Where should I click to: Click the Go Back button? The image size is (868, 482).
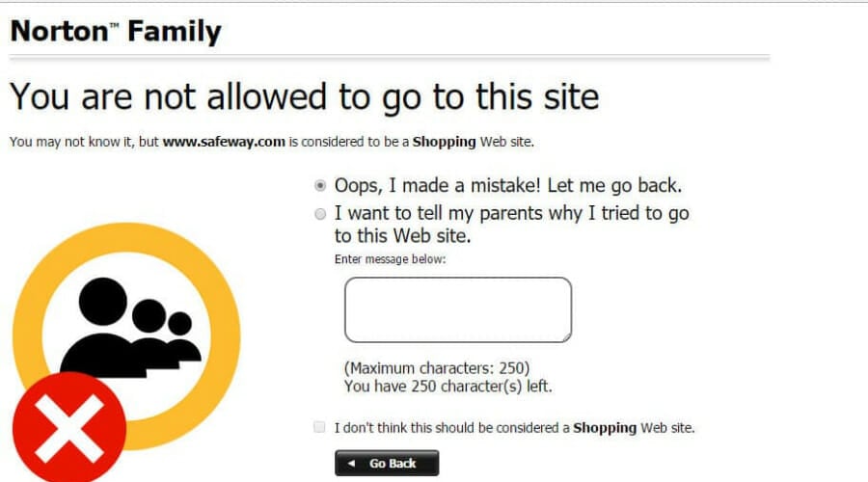[387, 463]
